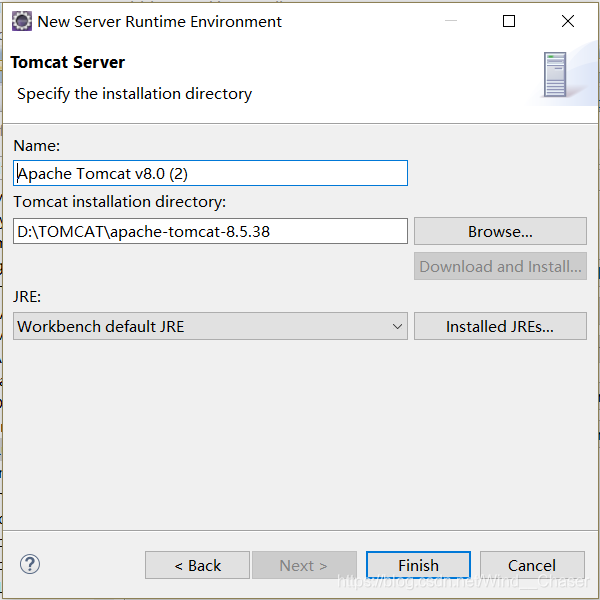Image resolution: width=600 pixels, height=600 pixels.
Task: Expand the Workbench default JRE dropdown
Action: pyautogui.click(x=210, y=326)
